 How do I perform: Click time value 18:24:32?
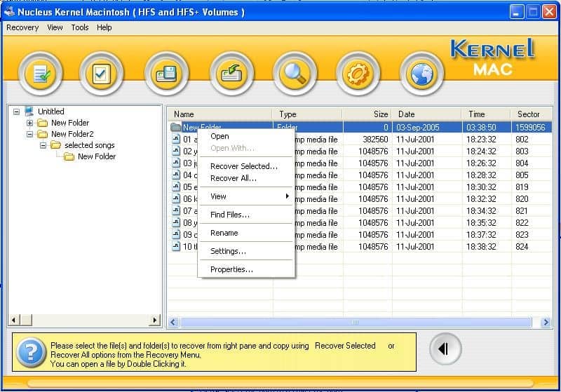click(x=481, y=151)
